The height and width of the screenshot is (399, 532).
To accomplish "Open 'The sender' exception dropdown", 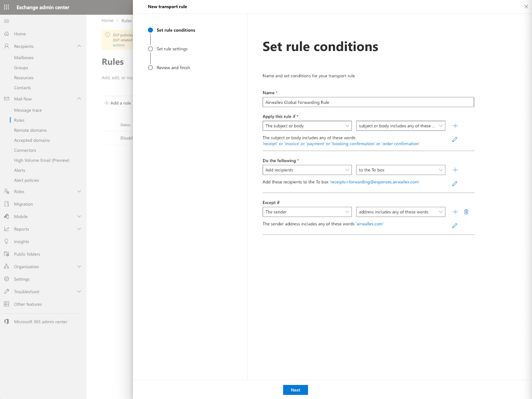I will coord(307,212).
